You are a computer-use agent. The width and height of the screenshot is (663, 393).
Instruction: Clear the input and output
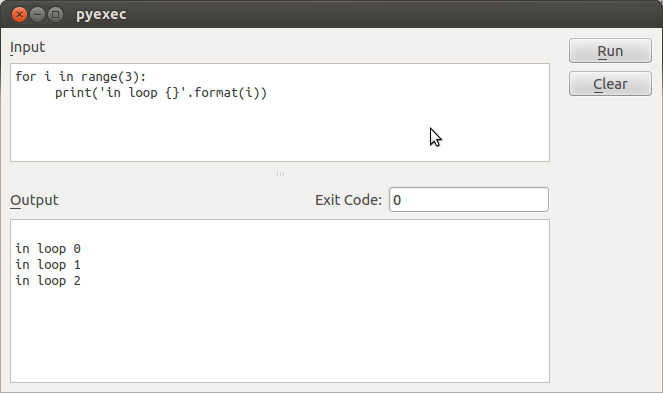pyautogui.click(x=610, y=84)
